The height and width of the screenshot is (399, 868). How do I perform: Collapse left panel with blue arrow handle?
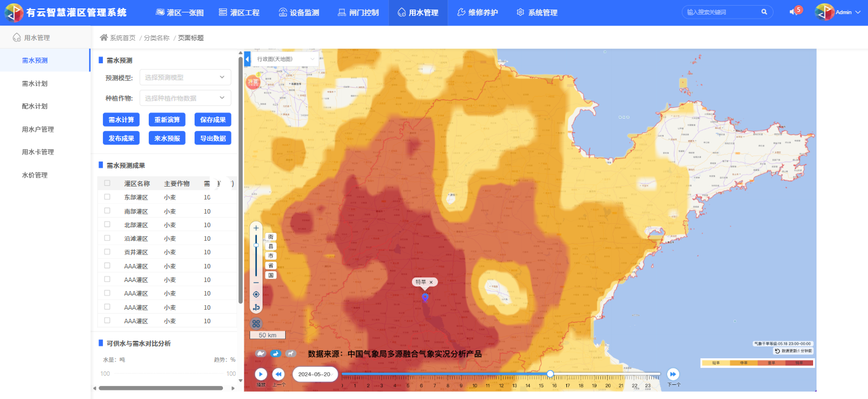pos(247,59)
